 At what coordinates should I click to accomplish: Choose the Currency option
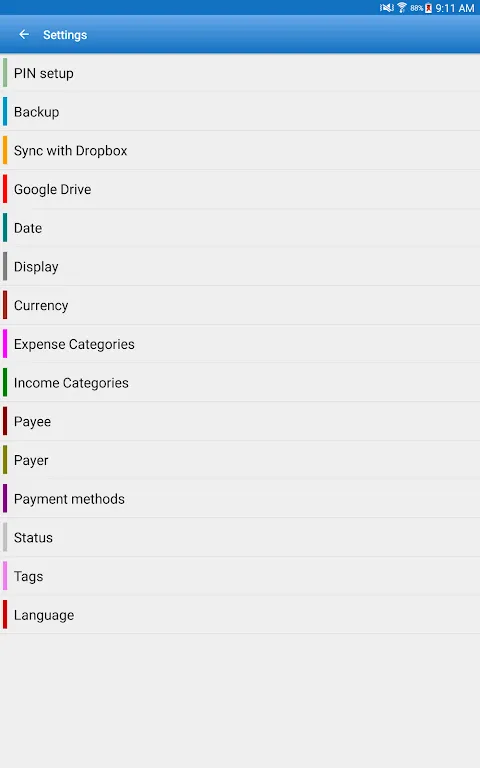pos(240,305)
